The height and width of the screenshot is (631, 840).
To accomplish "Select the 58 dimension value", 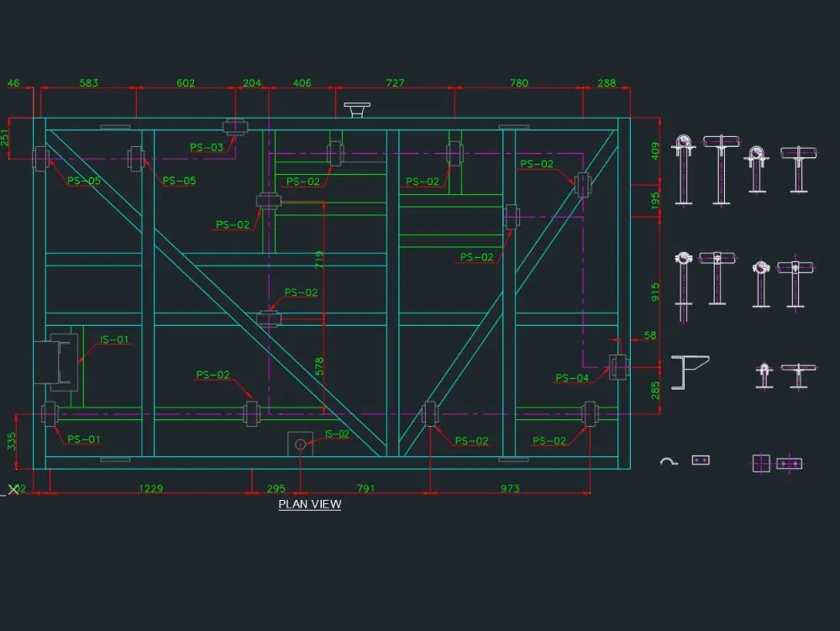I will pyautogui.click(x=650, y=335).
